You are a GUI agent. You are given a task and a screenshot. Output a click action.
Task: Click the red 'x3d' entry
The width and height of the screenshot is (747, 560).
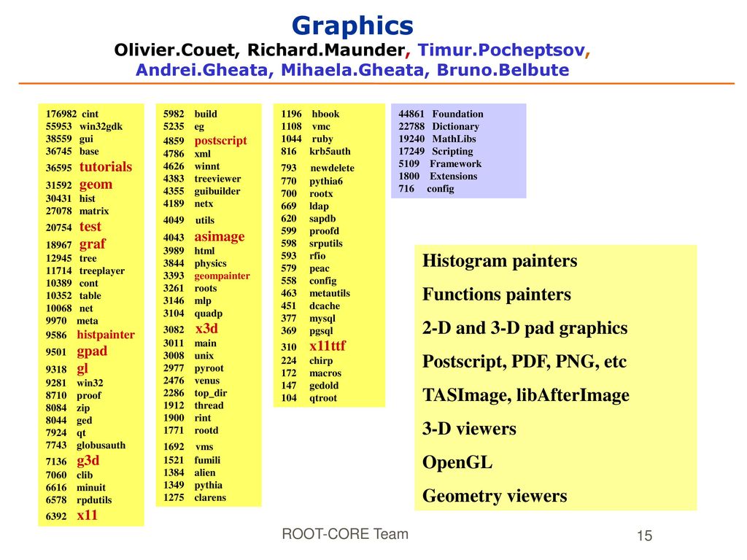[x=206, y=329]
